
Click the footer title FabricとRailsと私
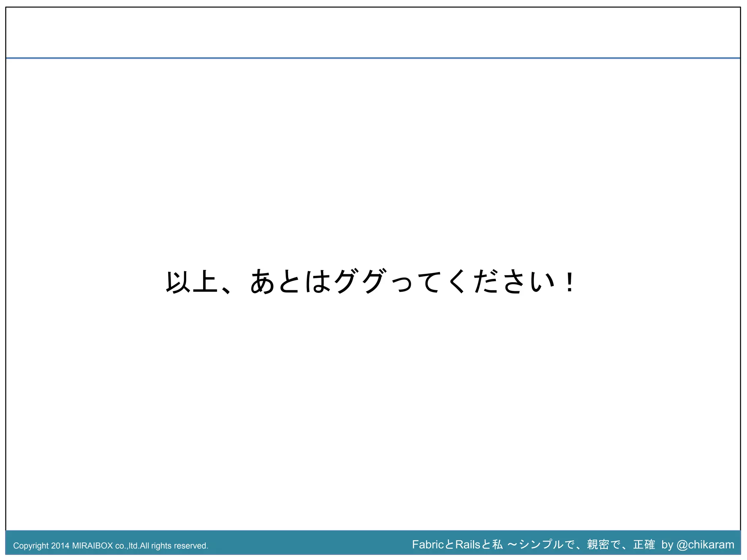[x=457, y=544]
